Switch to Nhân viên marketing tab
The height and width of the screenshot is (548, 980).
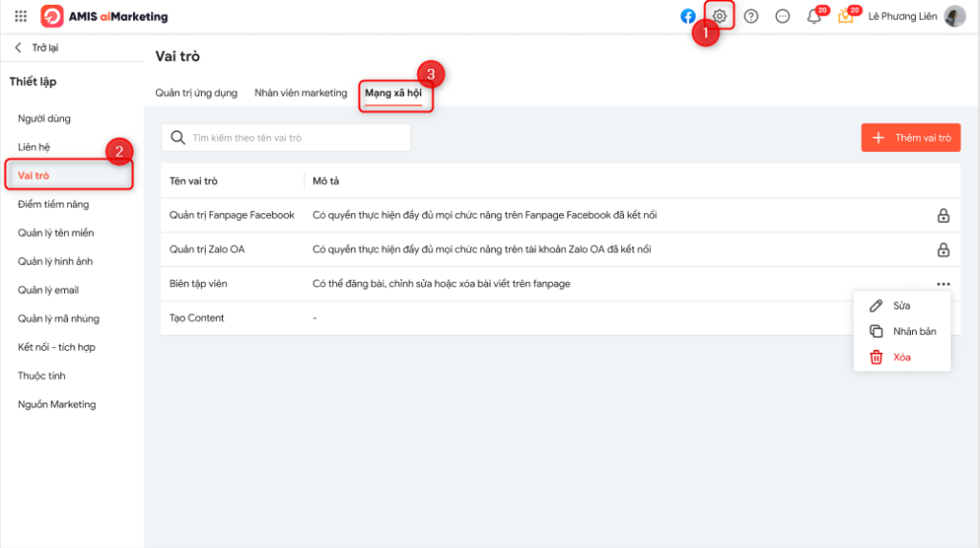coord(301,93)
